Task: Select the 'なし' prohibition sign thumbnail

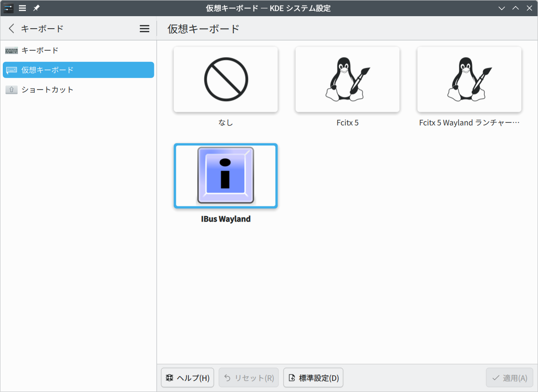Action: (x=226, y=79)
